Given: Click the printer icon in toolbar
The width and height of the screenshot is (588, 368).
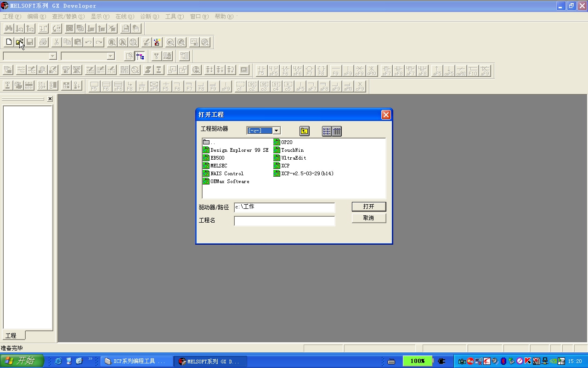Looking at the screenshot, I should click(x=43, y=42).
